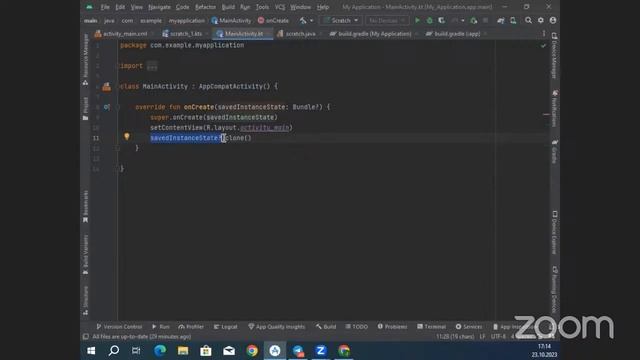Viewport: 640px width, 360px height.
Task: Click the 11:28 caret position indicator
Action: [455, 337]
